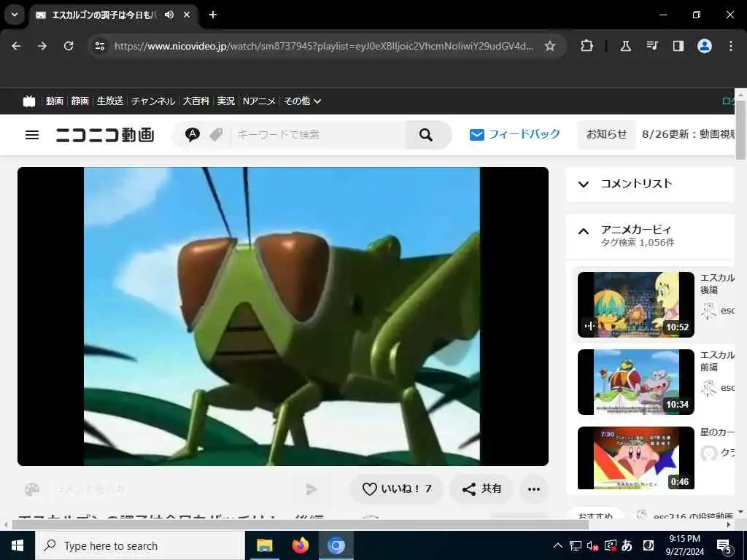747x560 pixels.
Task: Click the 共有 share button
Action: tap(481, 489)
